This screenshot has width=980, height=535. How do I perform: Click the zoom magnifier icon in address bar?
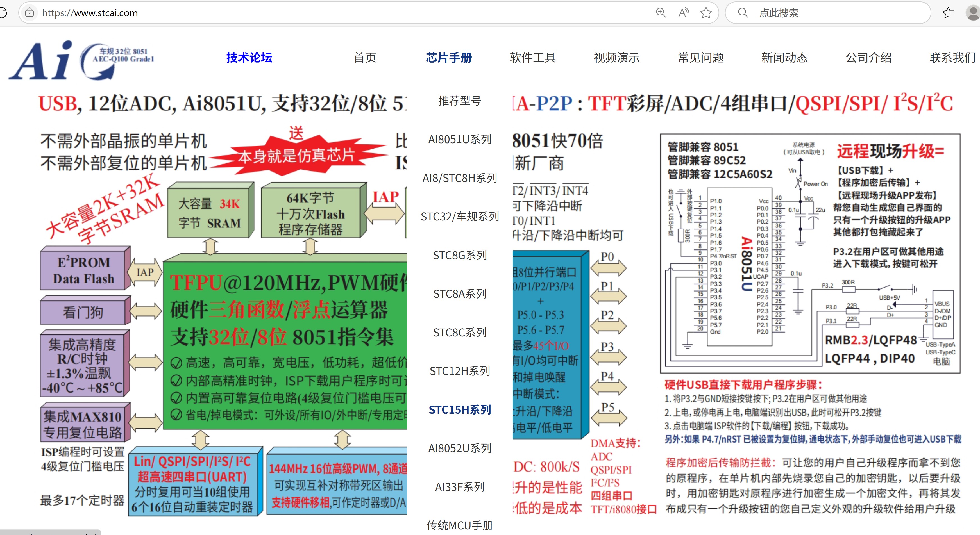pos(661,13)
